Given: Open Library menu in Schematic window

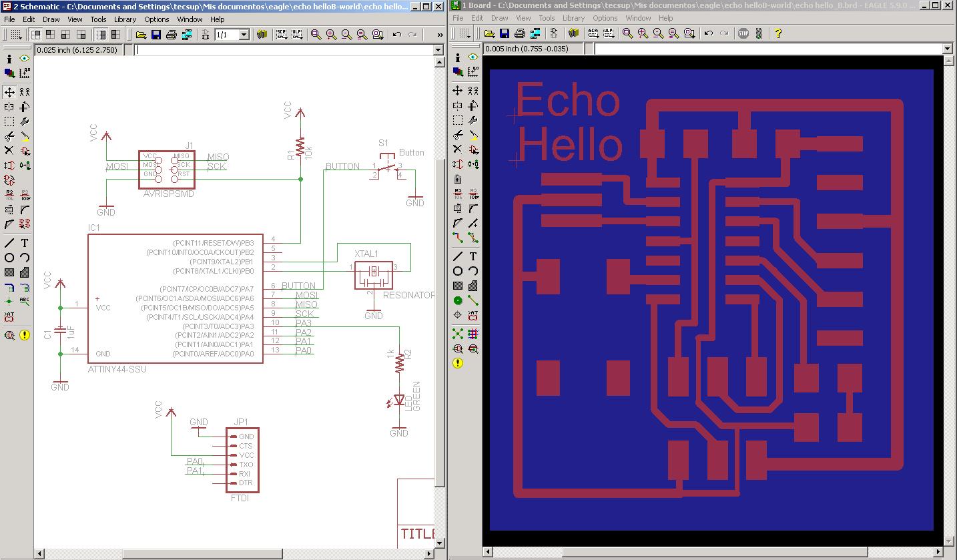Looking at the screenshot, I should tap(125, 19).
